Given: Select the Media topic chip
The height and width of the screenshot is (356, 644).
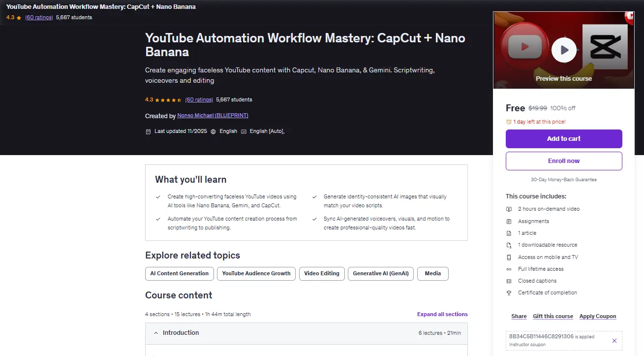Looking at the screenshot, I should tap(433, 274).
